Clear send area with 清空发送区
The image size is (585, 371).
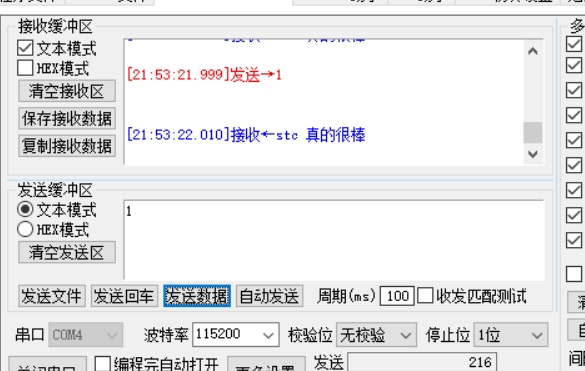tap(67, 252)
